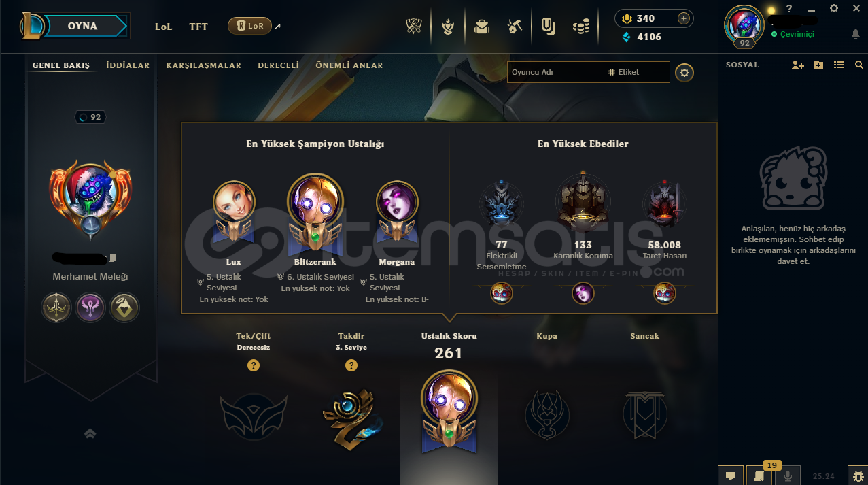Open the profile settings gear icon
This screenshot has height=485, width=868.
click(x=684, y=72)
